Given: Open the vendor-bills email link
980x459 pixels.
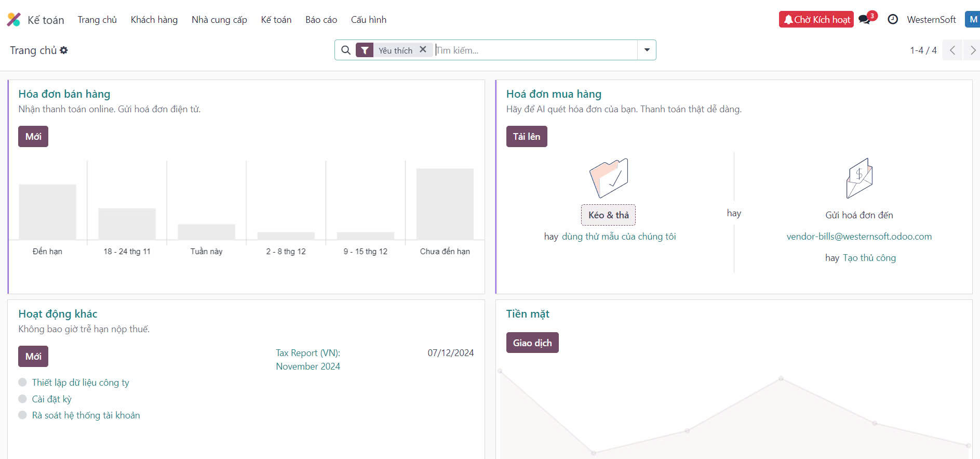Looking at the screenshot, I should pyautogui.click(x=859, y=237).
